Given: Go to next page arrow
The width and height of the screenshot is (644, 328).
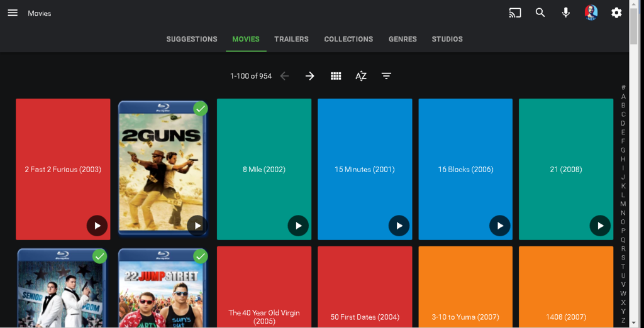Looking at the screenshot, I should (x=310, y=76).
